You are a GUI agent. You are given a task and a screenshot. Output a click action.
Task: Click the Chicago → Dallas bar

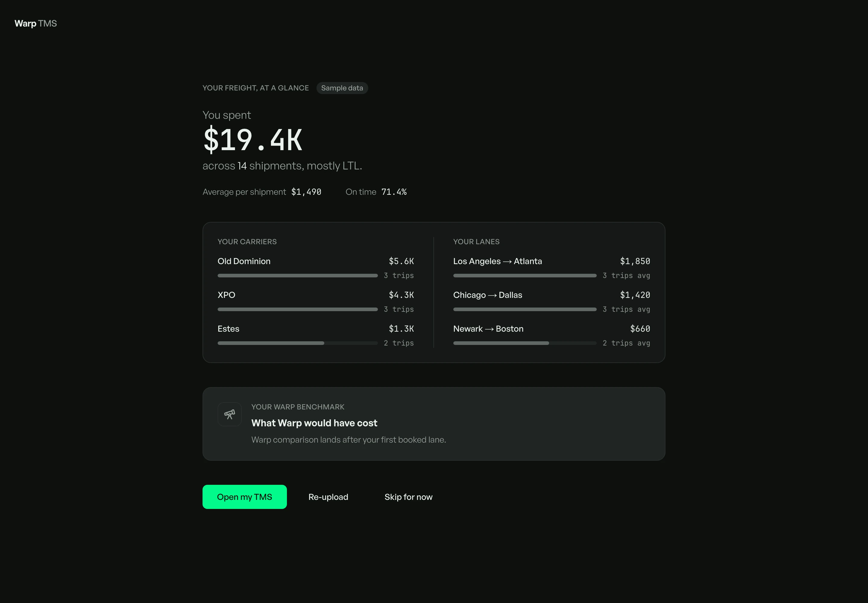coord(525,309)
